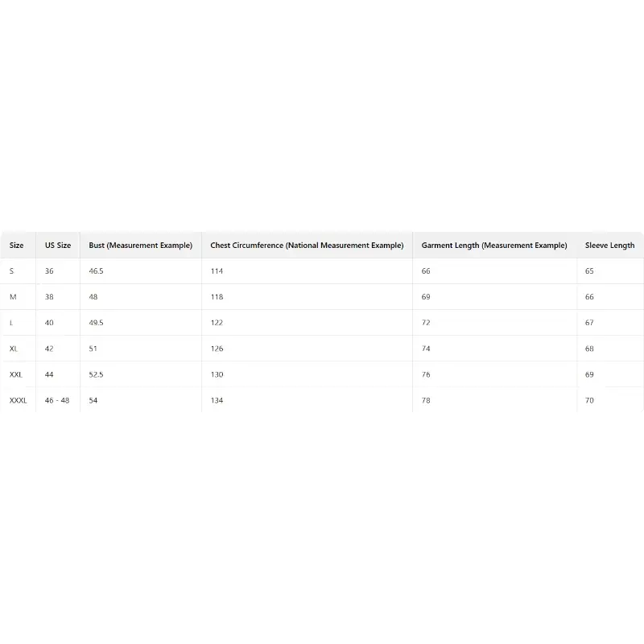Select bust value 46.5
This screenshot has height=644, width=644.
[96, 271]
